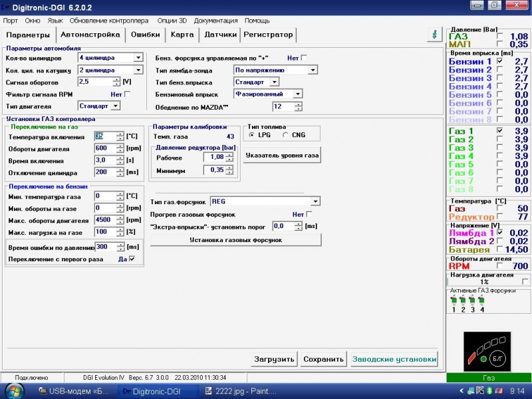Click the engine speed 600 rpm field
This screenshot has height=399, width=532.
(105, 148)
